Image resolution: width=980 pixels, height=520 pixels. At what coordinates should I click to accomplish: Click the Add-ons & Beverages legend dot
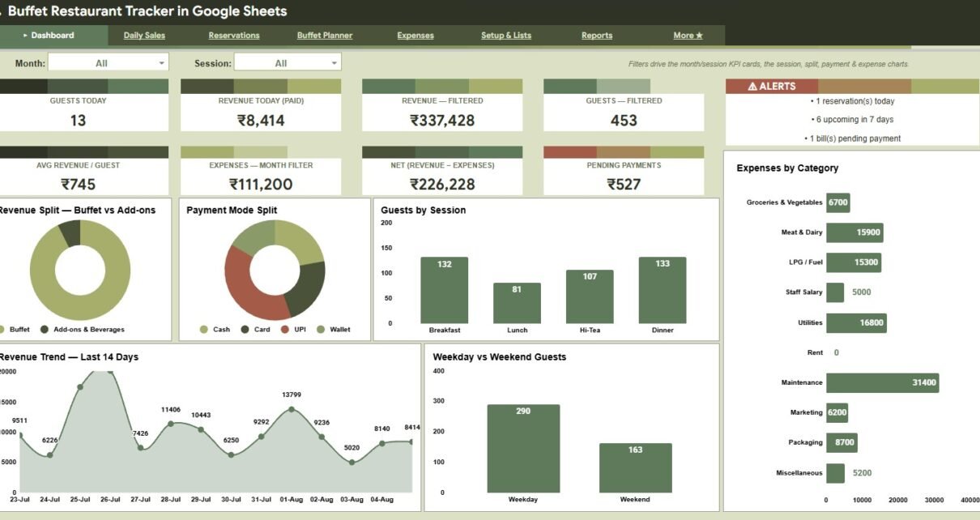pos(44,330)
